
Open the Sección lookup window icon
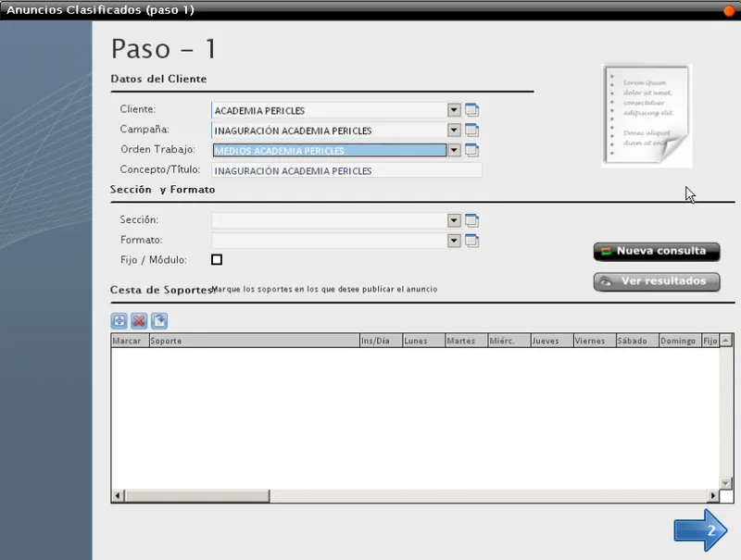[471, 220]
